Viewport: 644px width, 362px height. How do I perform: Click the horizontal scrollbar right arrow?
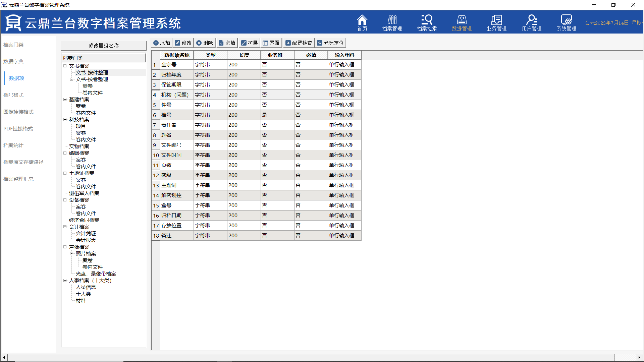pyautogui.click(x=639, y=357)
